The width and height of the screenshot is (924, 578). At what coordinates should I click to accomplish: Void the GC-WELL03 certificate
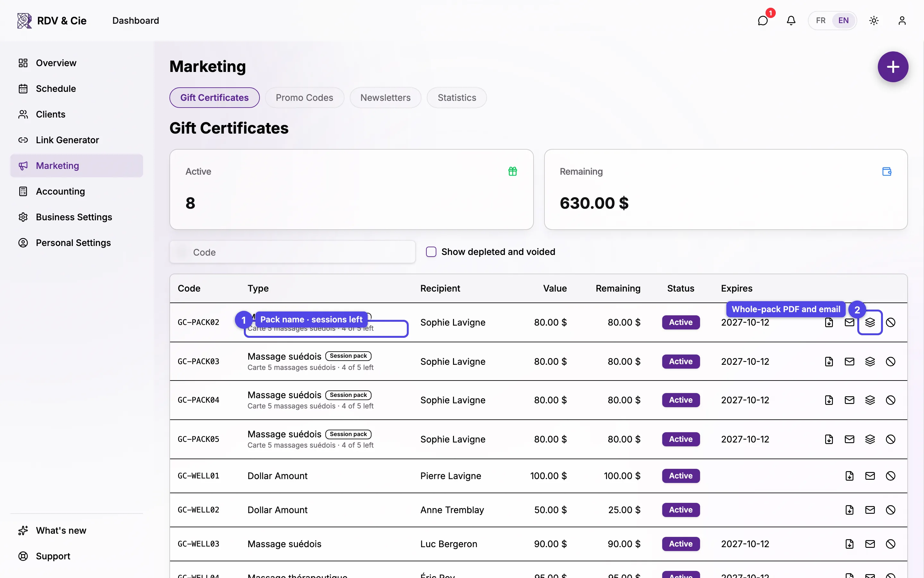click(x=890, y=544)
